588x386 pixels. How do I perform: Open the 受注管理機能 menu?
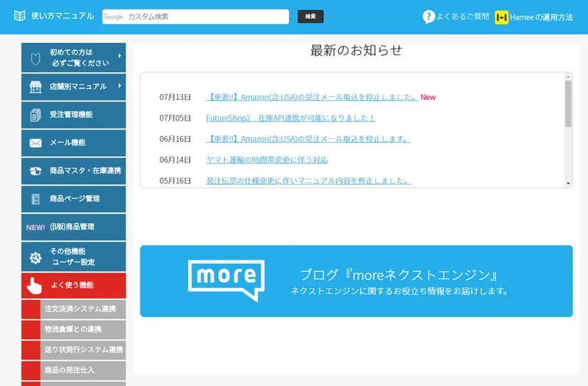73,115
